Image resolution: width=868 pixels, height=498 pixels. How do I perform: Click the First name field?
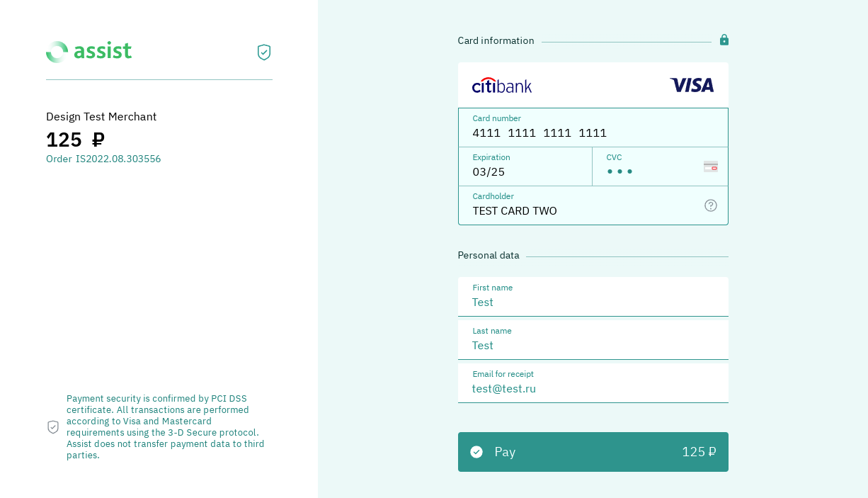[x=593, y=302]
